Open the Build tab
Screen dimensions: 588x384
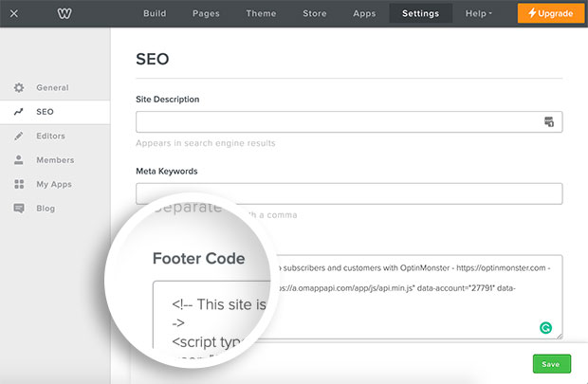click(155, 13)
